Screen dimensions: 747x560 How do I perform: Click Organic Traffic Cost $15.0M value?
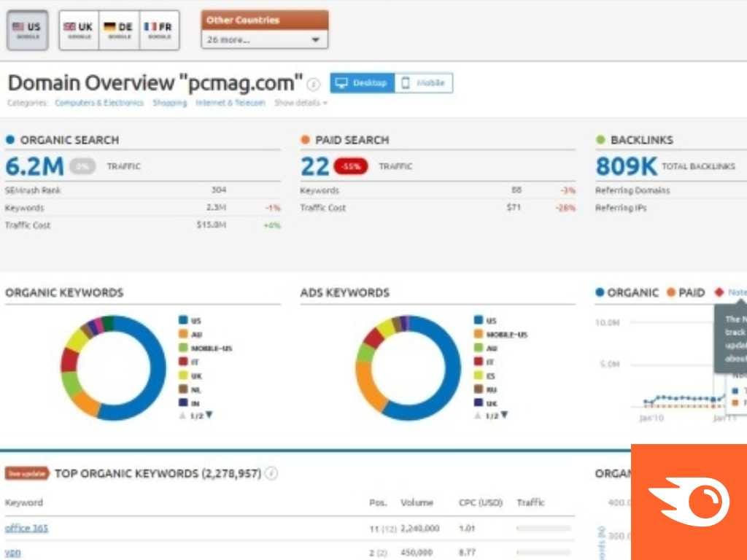[x=212, y=225]
